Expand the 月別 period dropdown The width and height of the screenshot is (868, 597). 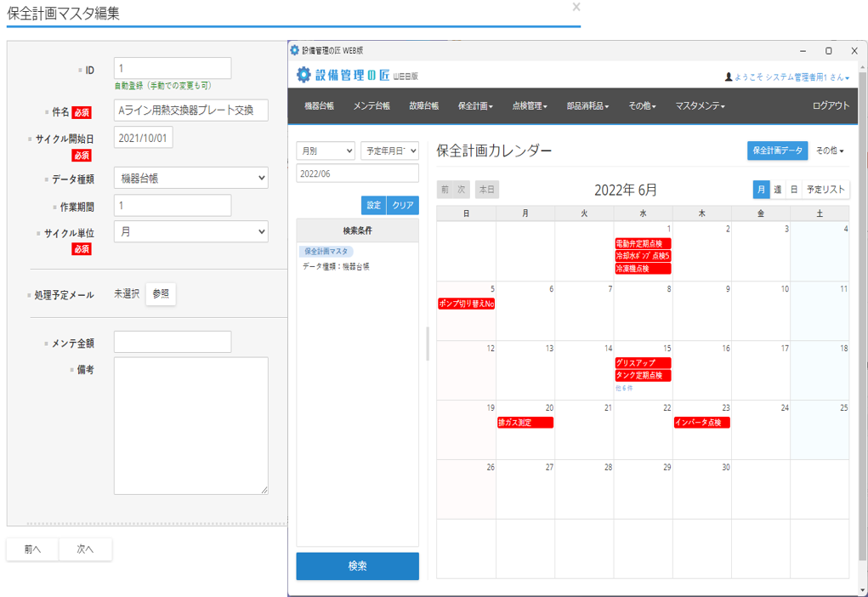pos(325,151)
